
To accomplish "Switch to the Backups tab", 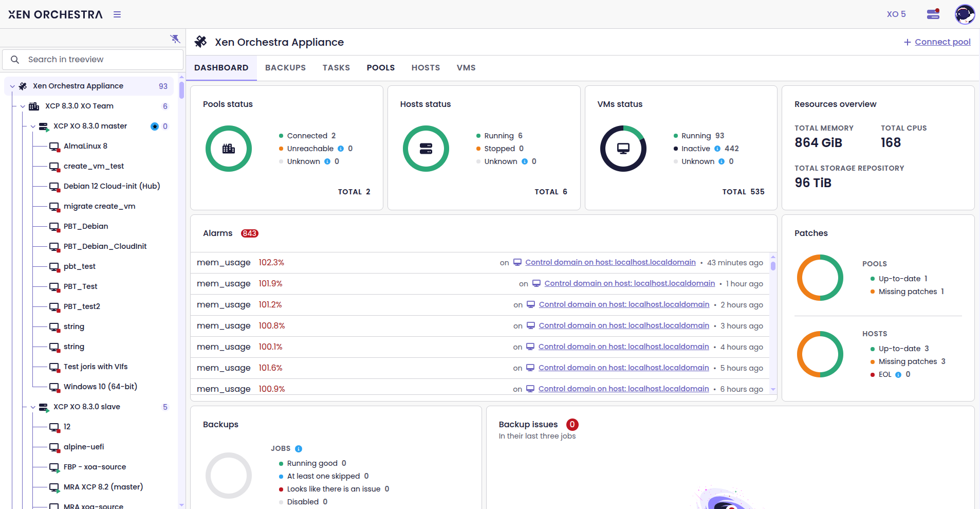I will pyautogui.click(x=285, y=68).
